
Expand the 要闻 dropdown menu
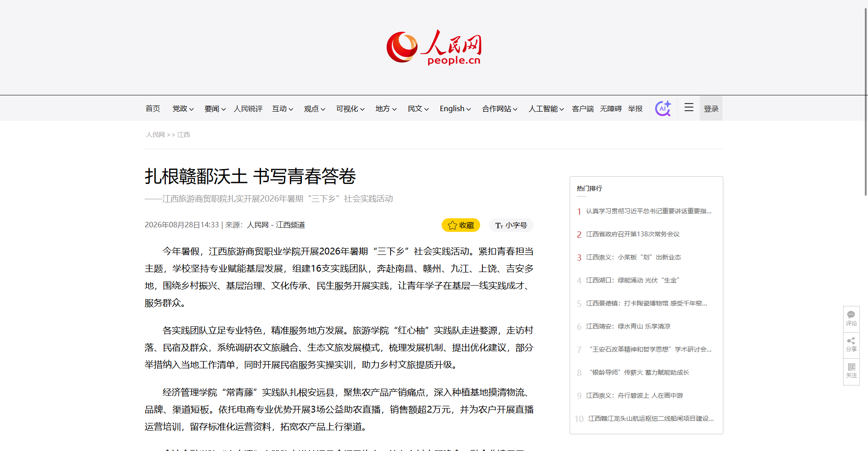coord(215,108)
